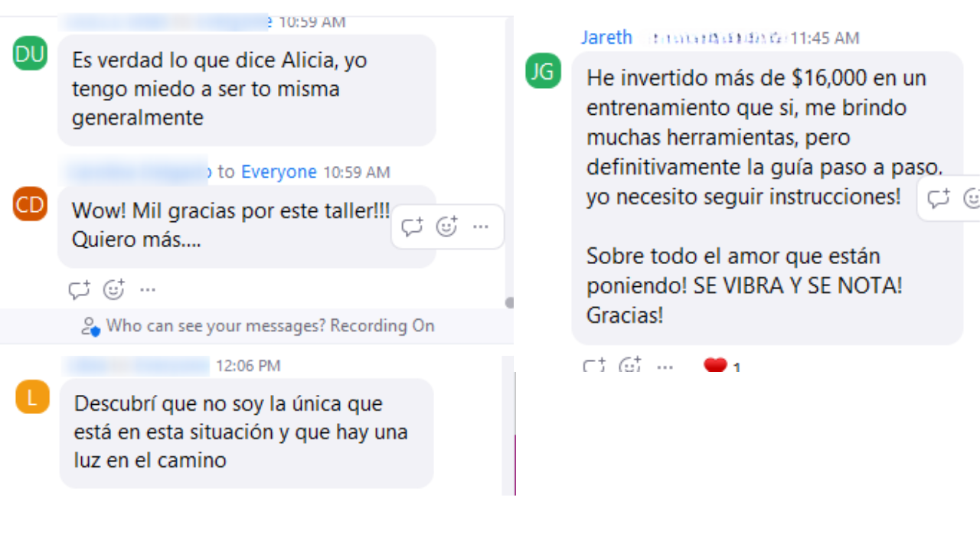This screenshot has height=551, width=980.
Task: Click the chat scrollbar handle
Action: click(509, 303)
